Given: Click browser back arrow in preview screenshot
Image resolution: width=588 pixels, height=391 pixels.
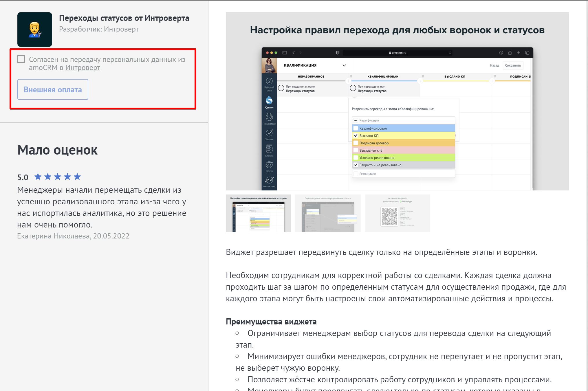Looking at the screenshot, I should (294, 53).
